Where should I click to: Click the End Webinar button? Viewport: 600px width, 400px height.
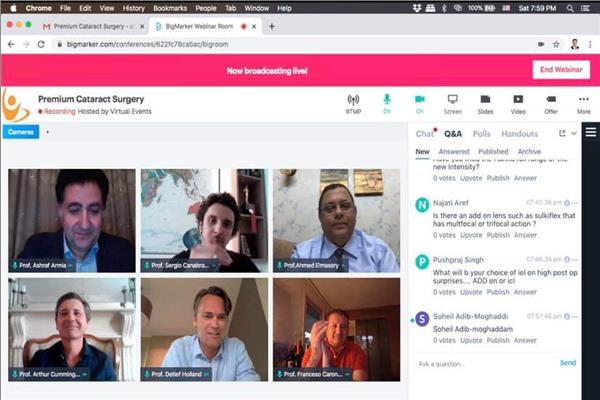(560, 69)
